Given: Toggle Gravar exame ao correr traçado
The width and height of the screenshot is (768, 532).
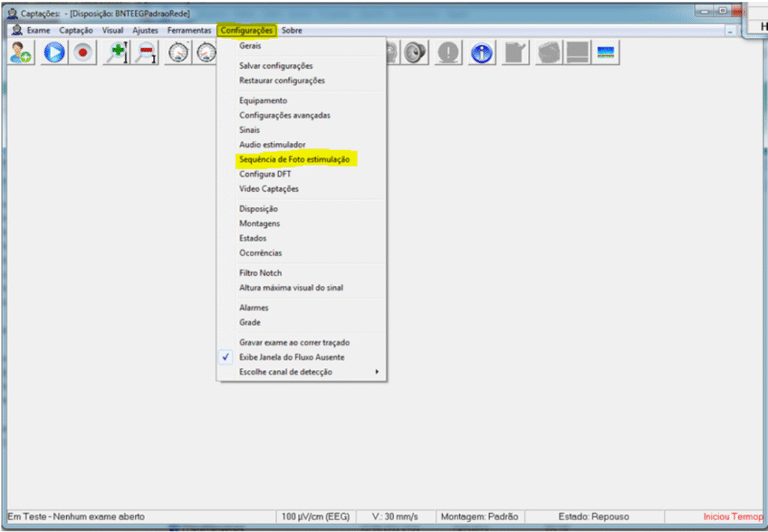Looking at the screenshot, I should coord(294,342).
